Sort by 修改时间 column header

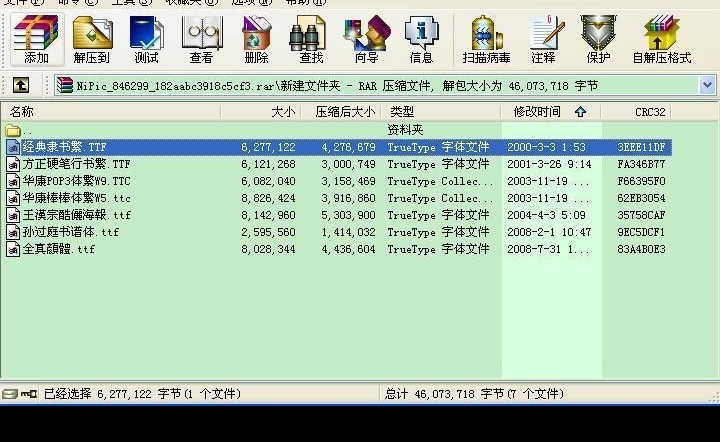point(551,112)
